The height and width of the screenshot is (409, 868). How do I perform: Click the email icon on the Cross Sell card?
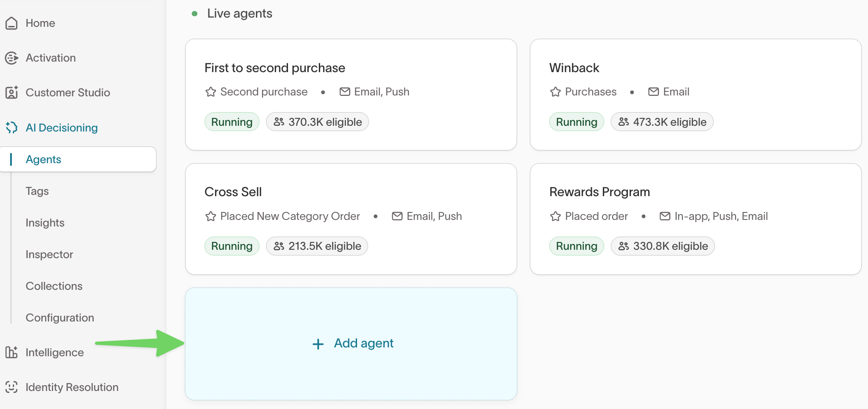click(x=397, y=216)
